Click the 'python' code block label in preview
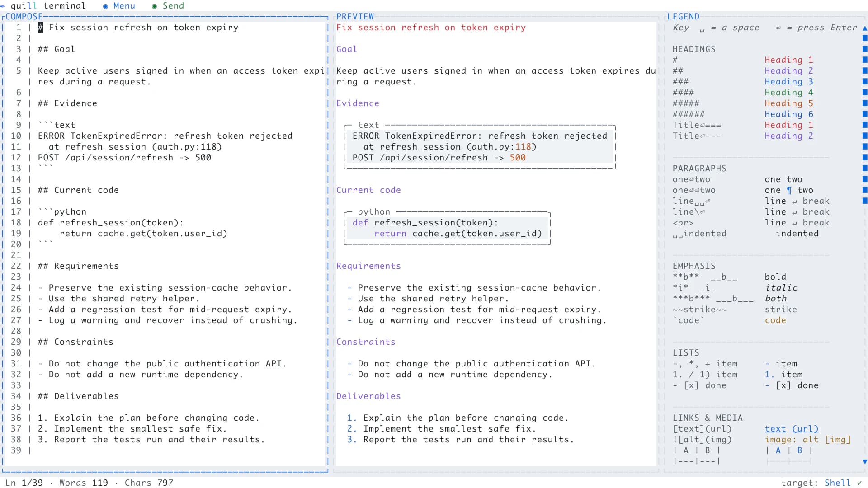 click(x=374, y=211)
